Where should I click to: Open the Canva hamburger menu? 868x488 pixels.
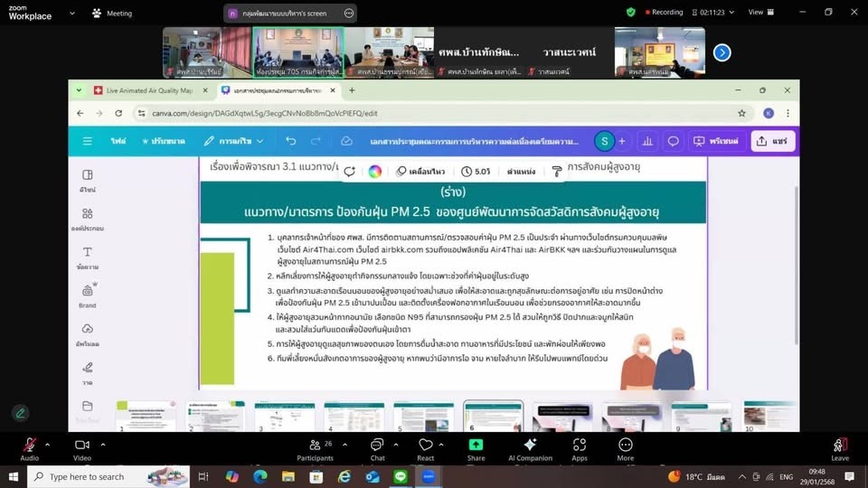point(88,141)
